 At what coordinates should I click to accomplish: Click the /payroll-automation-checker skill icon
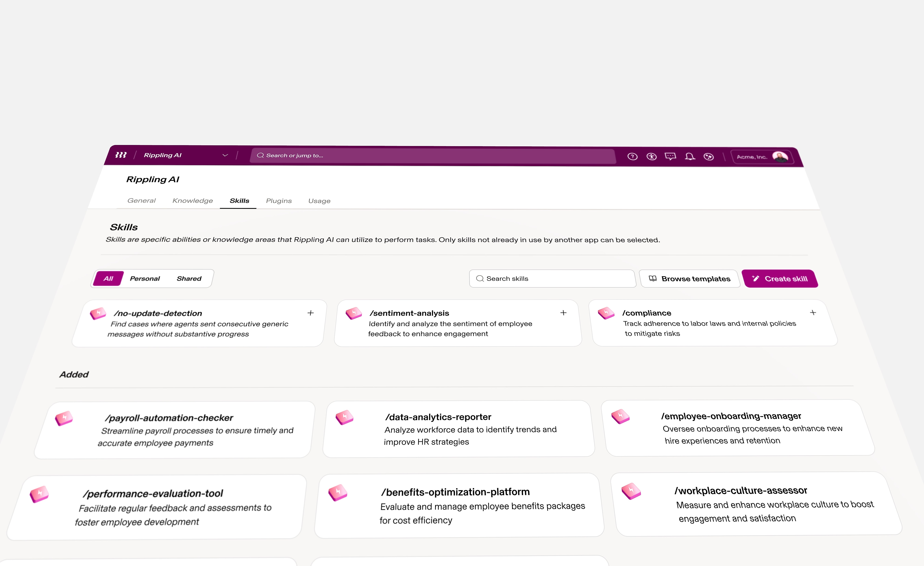click(64, 418)
